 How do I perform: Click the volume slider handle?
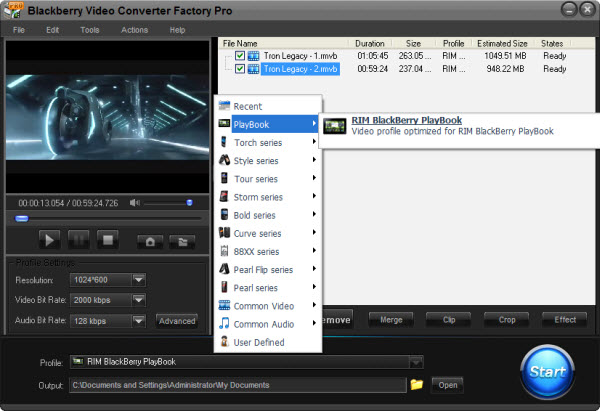189,203
